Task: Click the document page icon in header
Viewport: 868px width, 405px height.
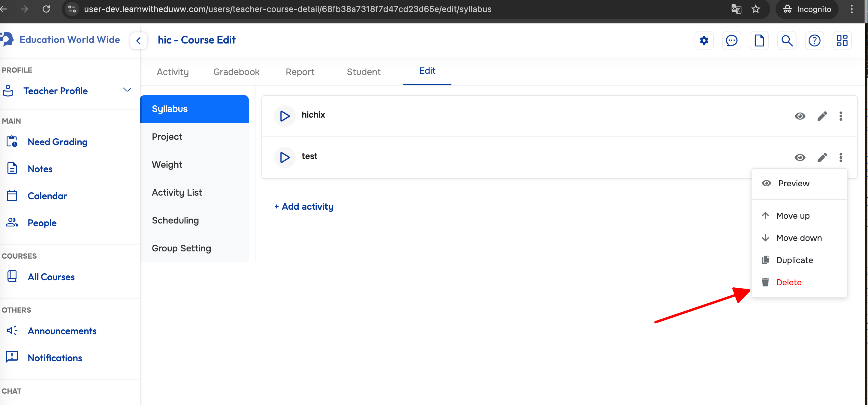Action: (759, 41)
